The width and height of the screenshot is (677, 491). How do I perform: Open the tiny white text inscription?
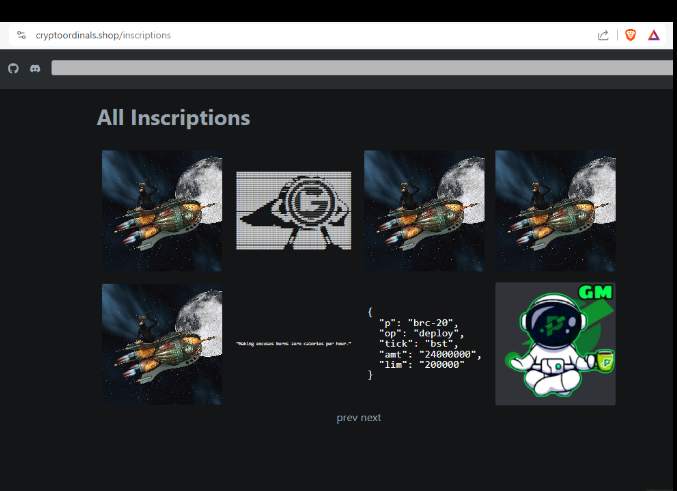pos(293,344)
